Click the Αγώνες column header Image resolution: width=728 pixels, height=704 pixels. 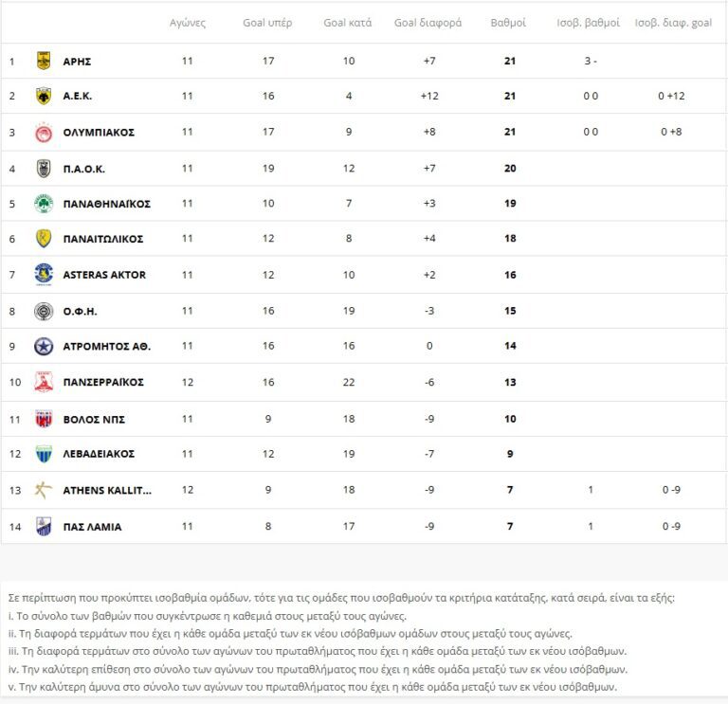point(187,22)
